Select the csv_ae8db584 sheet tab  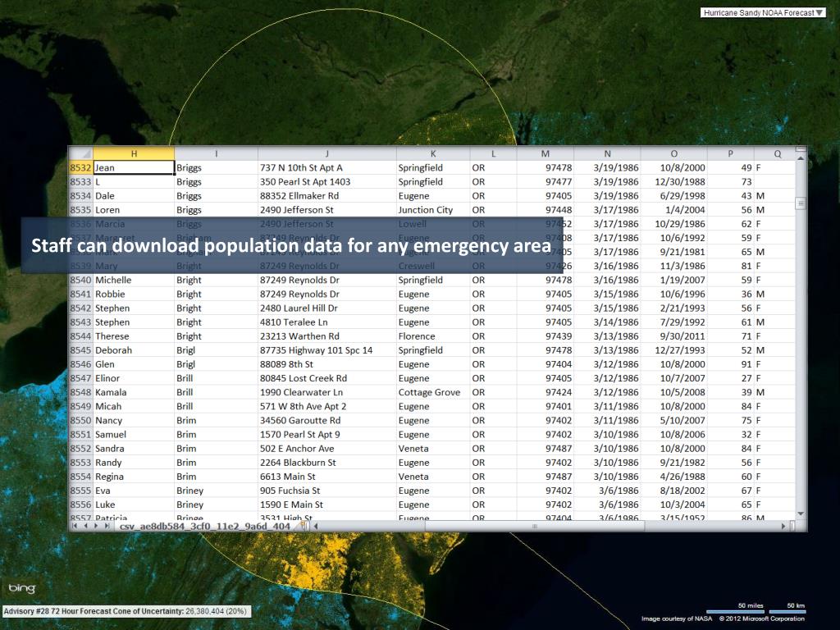tap(205, 526)
